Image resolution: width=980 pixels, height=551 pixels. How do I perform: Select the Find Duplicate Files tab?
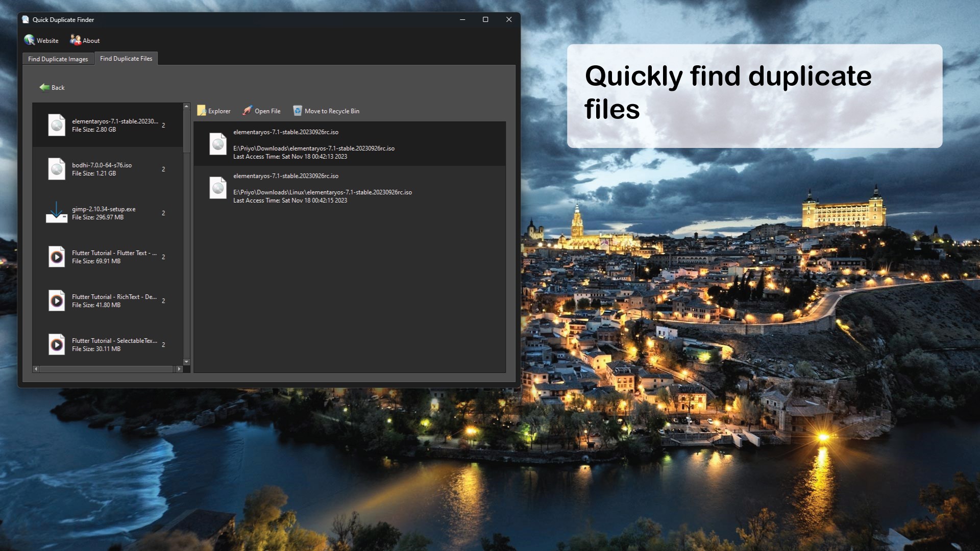(x=126, y=59)
